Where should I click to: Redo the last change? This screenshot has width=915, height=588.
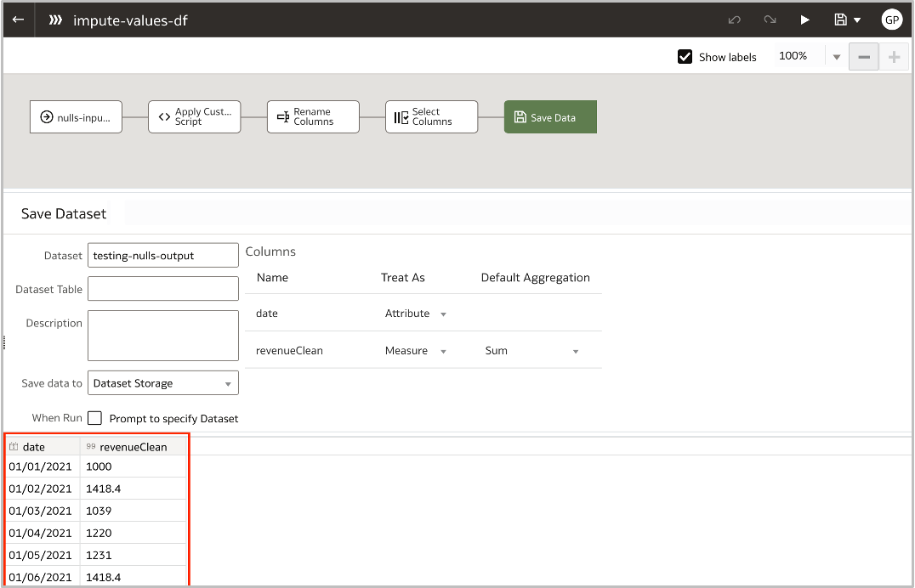(x=770, y=19)
